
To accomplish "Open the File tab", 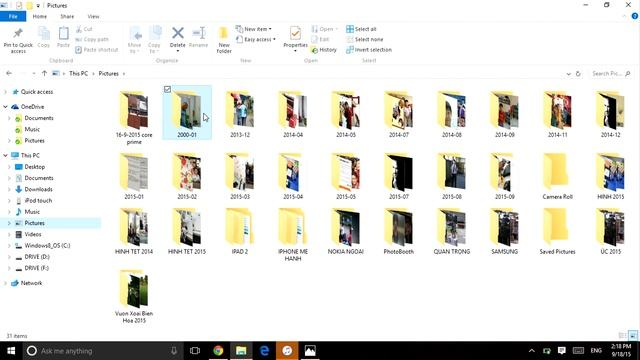I will (x=13, y=16).
